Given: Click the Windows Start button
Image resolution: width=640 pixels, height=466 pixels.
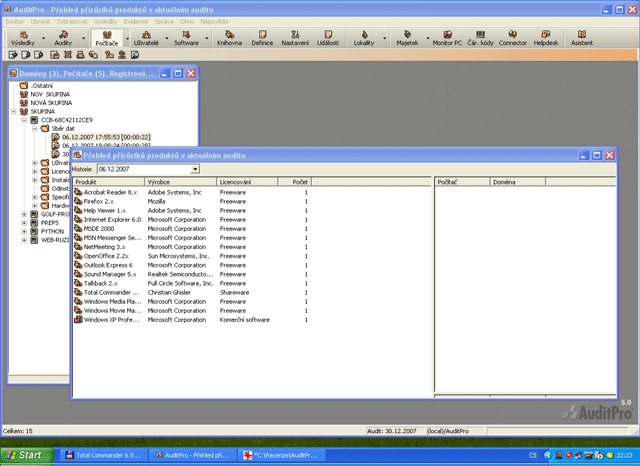Looking at the screenshot, I should [27, 455].
